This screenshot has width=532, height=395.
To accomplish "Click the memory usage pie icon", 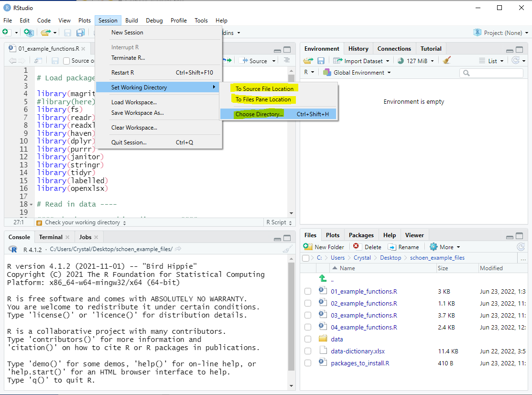I will click(x=401, y=61).
